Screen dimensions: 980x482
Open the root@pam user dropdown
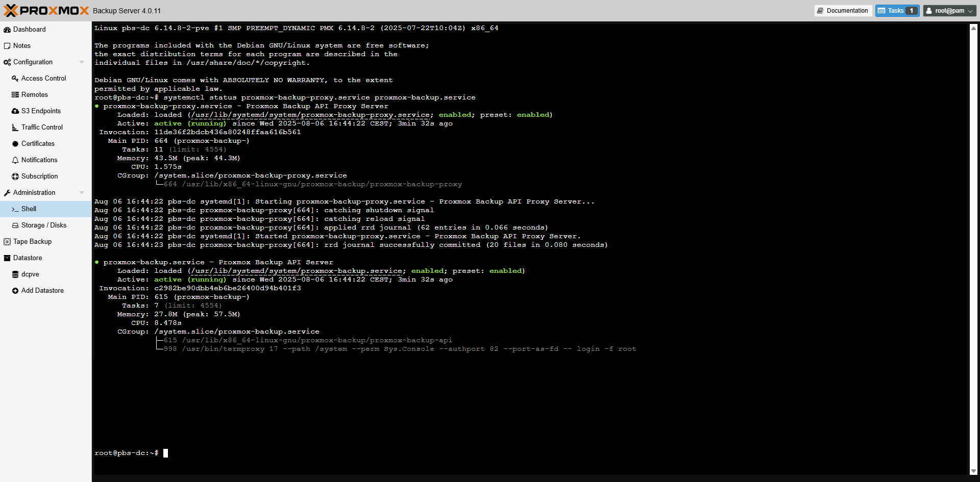pyautogui.click(x=949, y=11)
